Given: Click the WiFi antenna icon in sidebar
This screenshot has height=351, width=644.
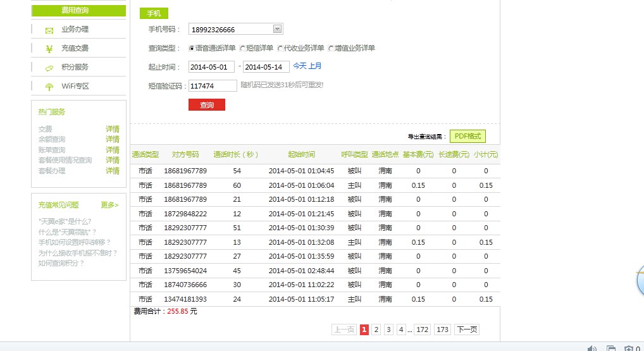Looking at the screenshot, I should pyautogui.click(x=49, y=87).
